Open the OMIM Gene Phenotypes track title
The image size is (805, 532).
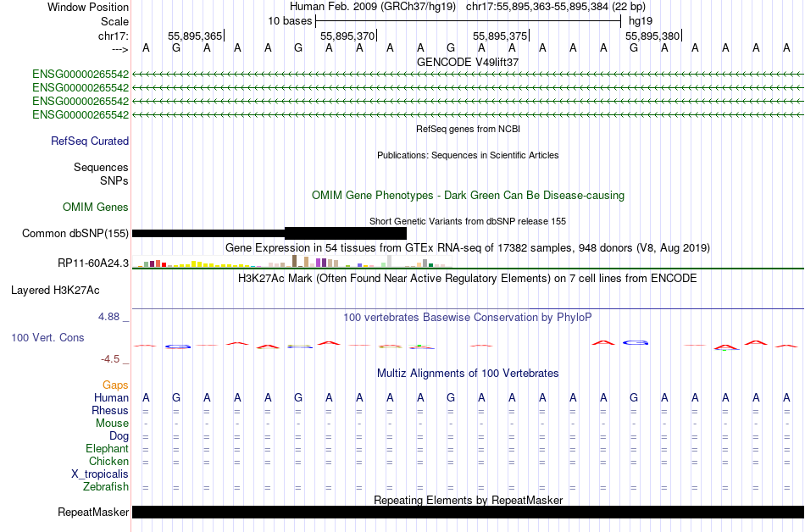coord(468,196)
